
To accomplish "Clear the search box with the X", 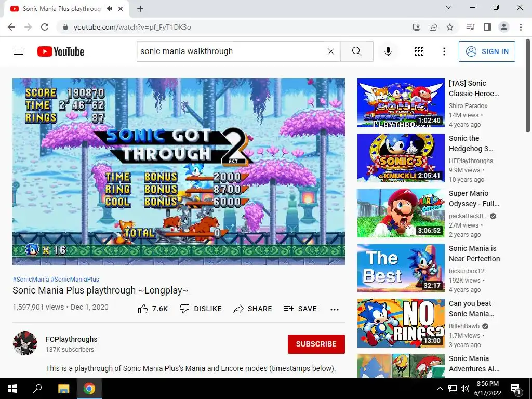I will (x=331, y=51).
